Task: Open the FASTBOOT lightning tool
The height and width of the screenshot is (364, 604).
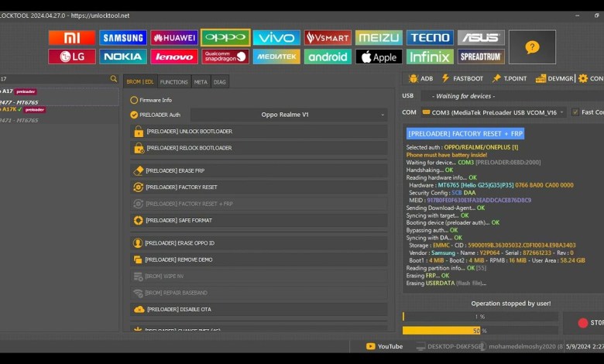Action: point(462,78)
